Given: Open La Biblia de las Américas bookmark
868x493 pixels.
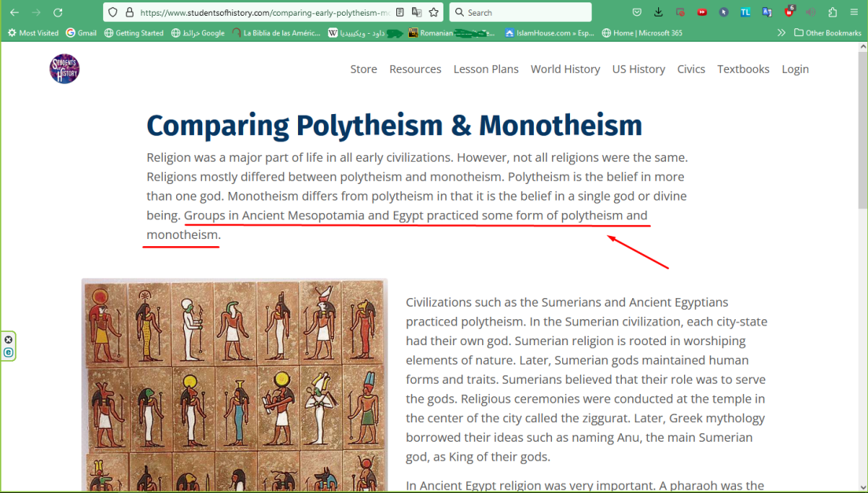Looking at the screenshot, I should coord(276,33).
